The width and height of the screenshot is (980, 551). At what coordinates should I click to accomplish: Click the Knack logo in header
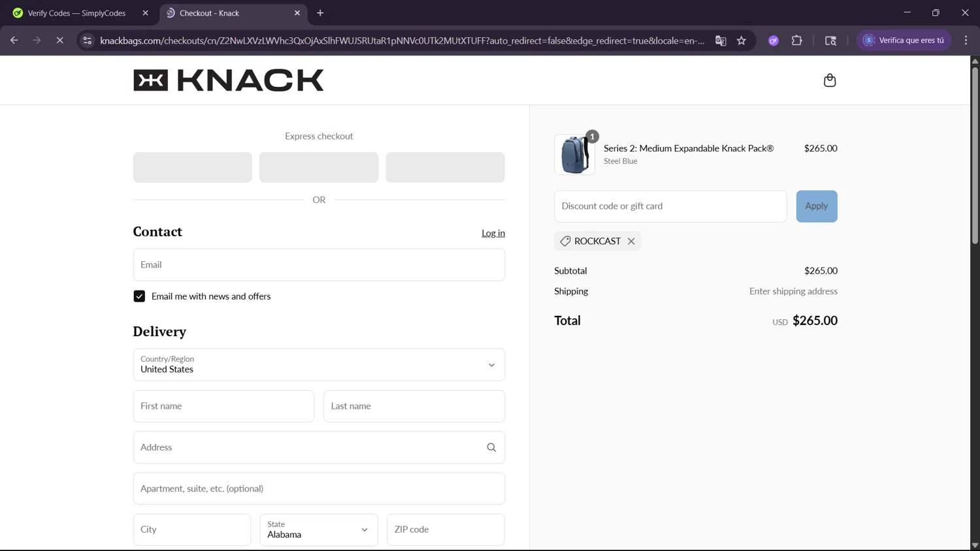(x=229, y=80)
